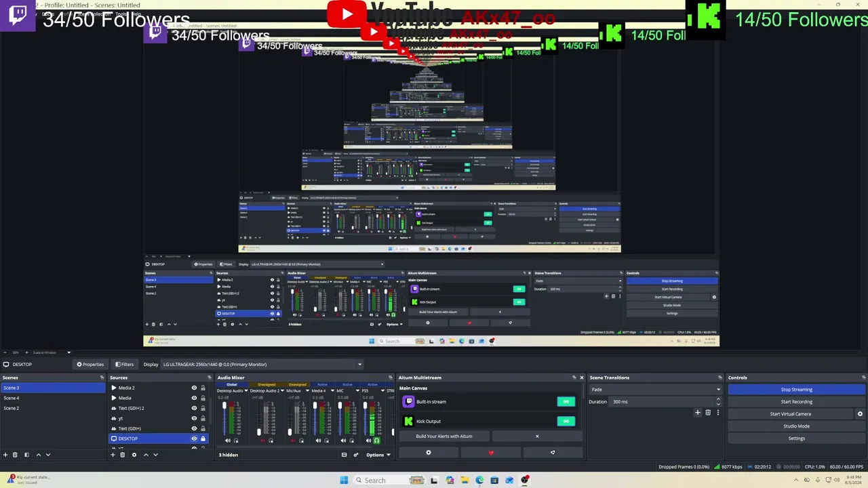Click the Aitum share button
Viewport: 868px width, 488px height.
pyautogui.click(x=553, y=453)
